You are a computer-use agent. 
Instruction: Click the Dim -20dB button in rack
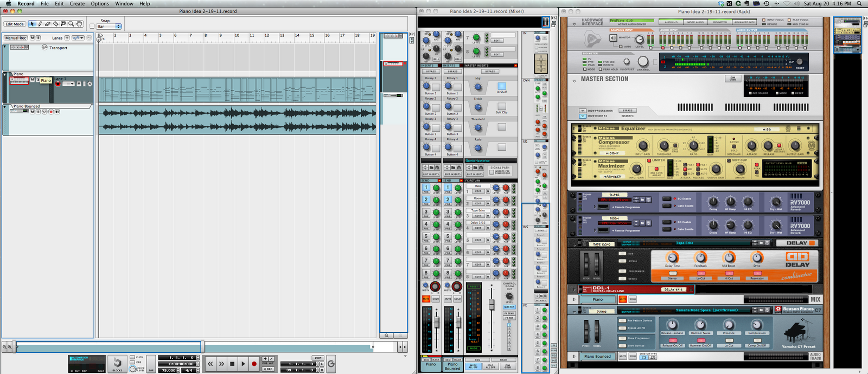733,79
